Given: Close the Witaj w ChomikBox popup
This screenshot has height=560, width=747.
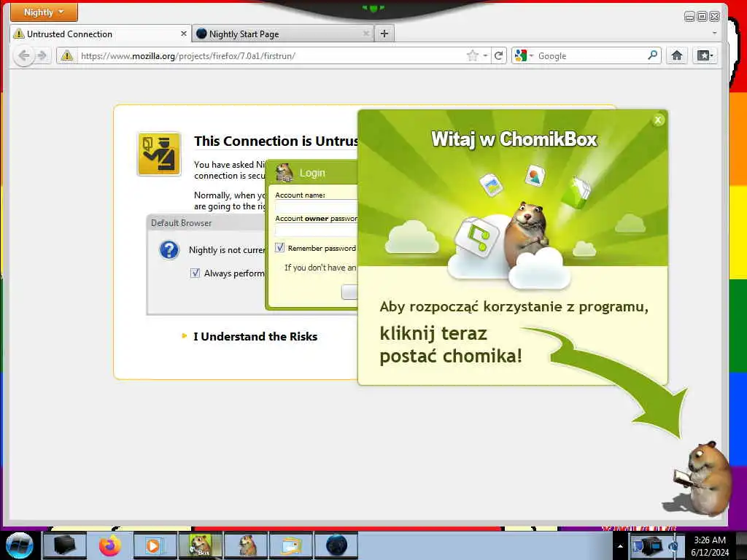Looking at the screenshot, I should coord(659,120).
